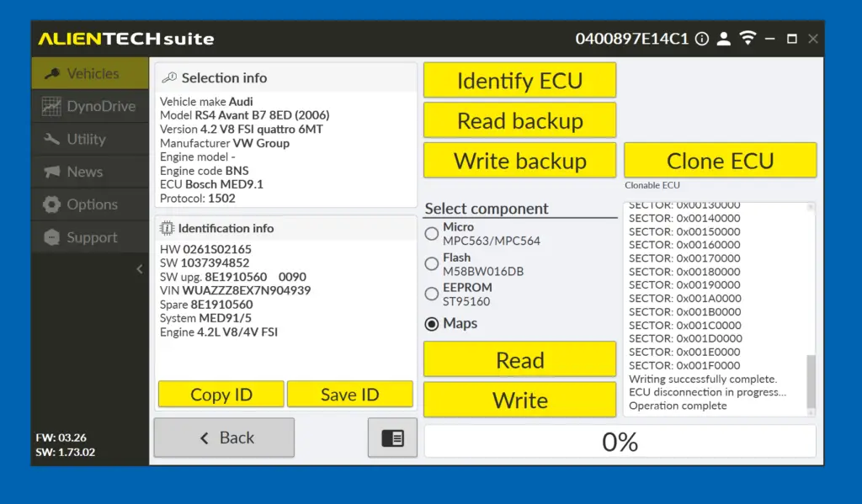Toggle the side panel layout icon button
Viewport: 862px width, 504px height.
click(392, 438)
